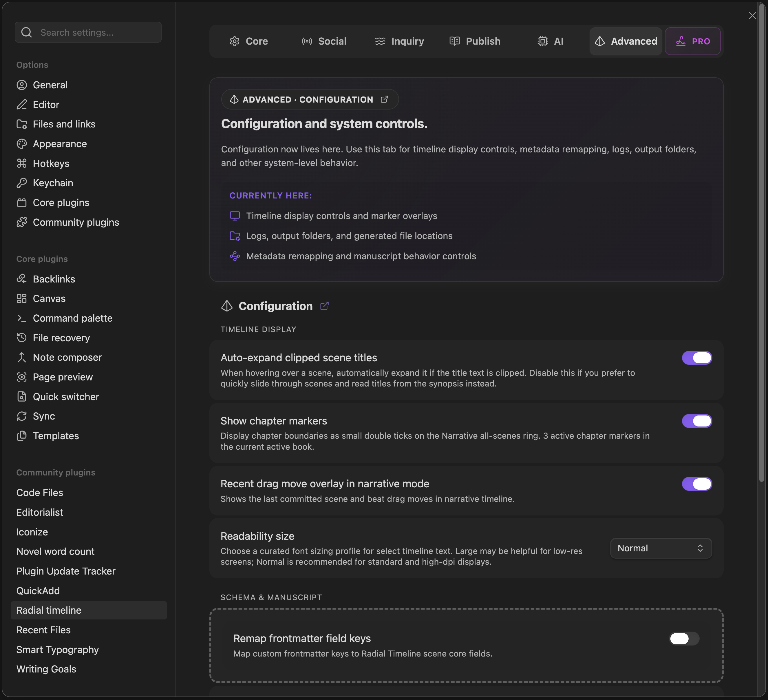Click the Publish tab book icon
Image resolution: width=768 pixels, height=700 pixels.
pos(454,41)
